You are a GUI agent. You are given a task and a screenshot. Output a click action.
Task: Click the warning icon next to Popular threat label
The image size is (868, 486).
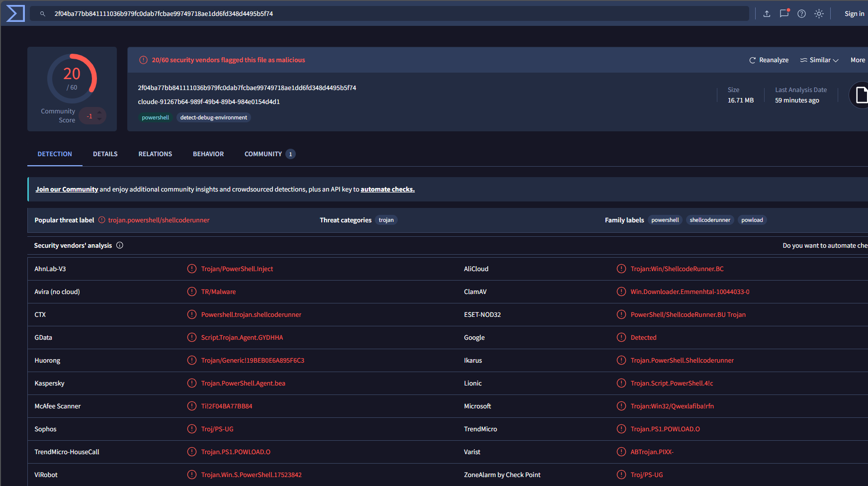pos(102,220)
